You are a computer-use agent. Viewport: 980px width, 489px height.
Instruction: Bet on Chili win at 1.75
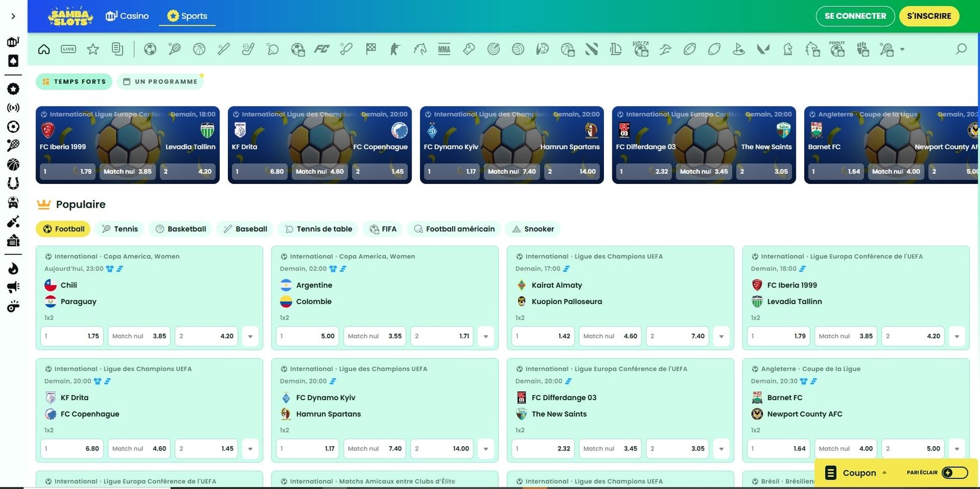pos(72,336)
